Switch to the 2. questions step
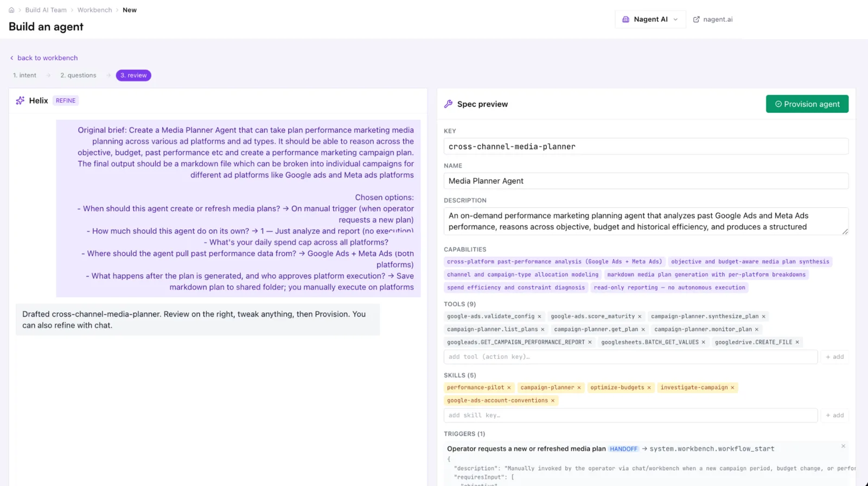Viewport: 868px width, 486px height. 78,75
